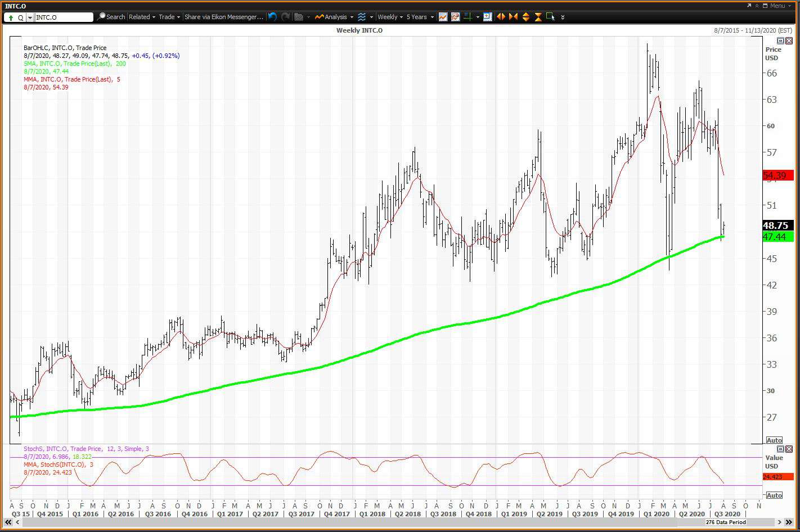The image size is (800, 532).
Task: Close the stochastic Value pane with red X
Action: click(788, 449)
